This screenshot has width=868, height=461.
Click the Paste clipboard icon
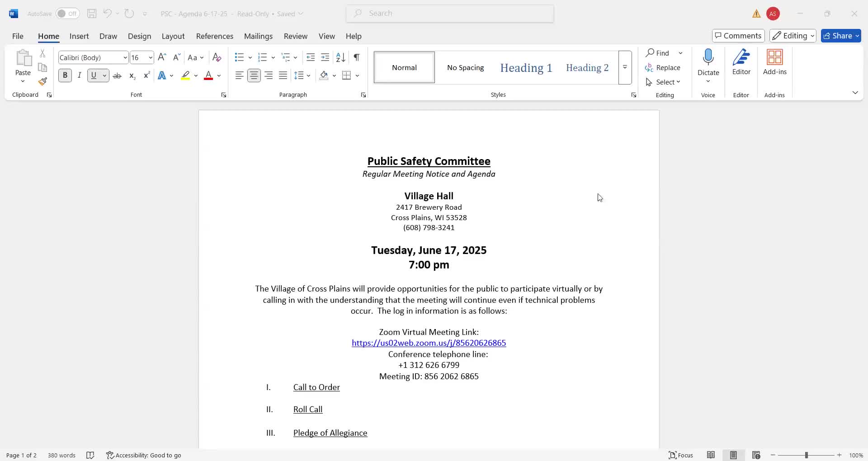(x=23, y=58)
